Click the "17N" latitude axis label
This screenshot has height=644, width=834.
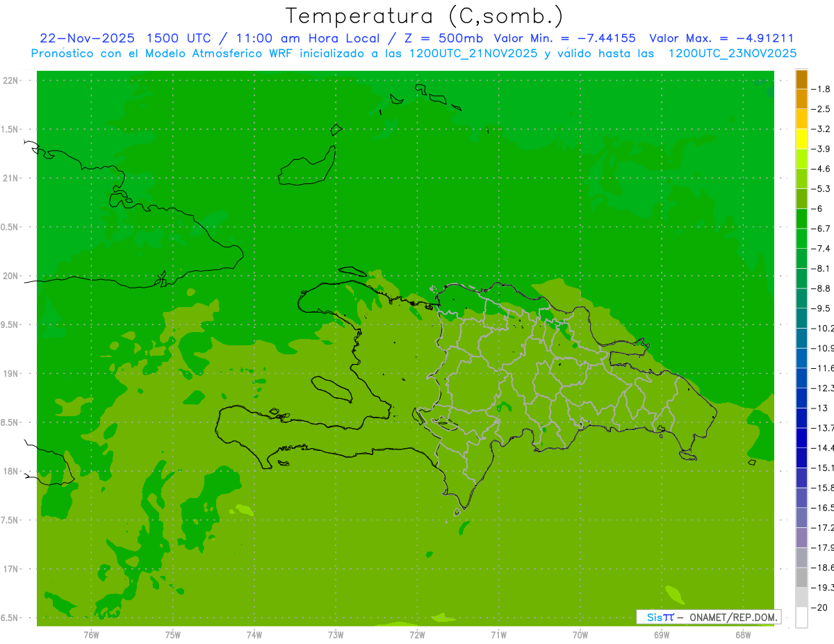coord(10,569)
